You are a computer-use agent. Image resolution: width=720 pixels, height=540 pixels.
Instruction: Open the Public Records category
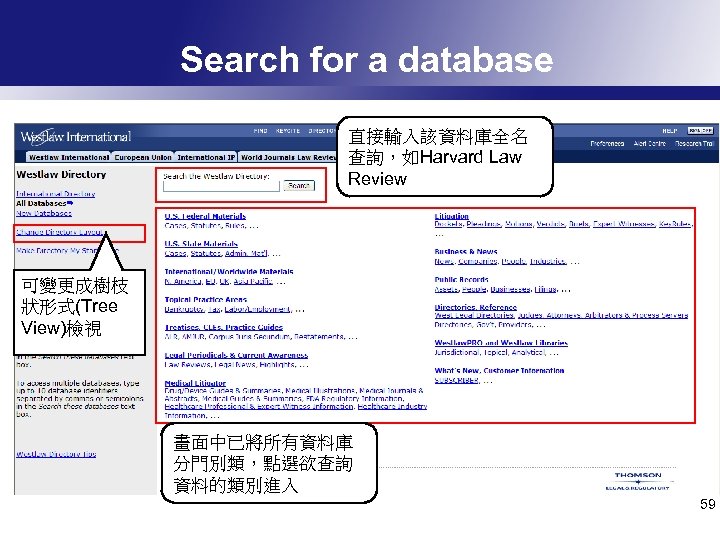pos(461,280)
